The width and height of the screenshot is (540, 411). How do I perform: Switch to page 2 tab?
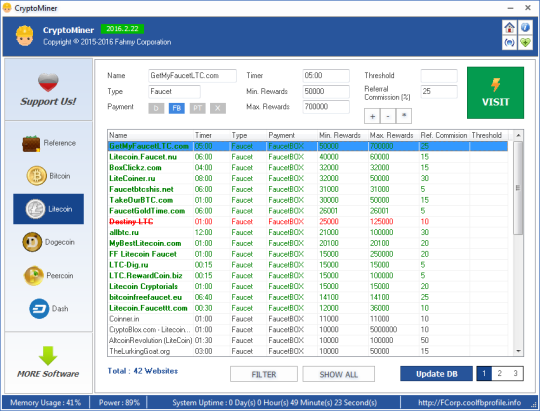(x=499, y=373)
